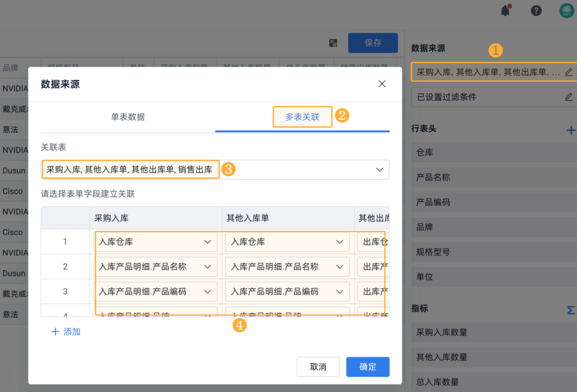Open row 2 其他入库单 产品名称 dropdown
Image resolution: width=577 pixels, height=392 pixels.
click(x=287, y=267)
